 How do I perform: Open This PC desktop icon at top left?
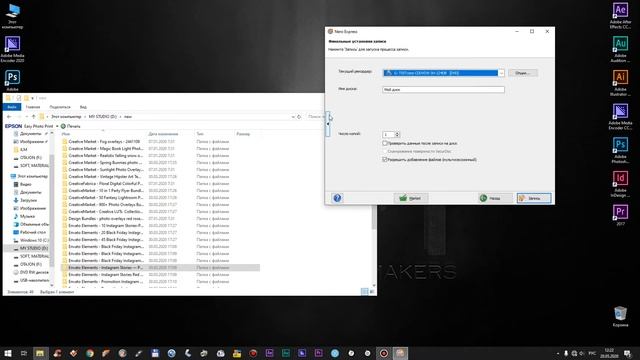click(x=12, y=16)
